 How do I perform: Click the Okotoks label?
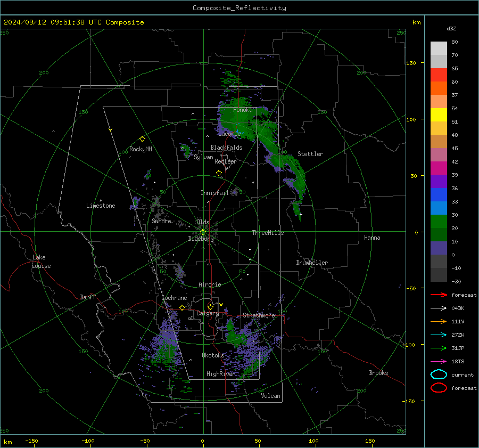coord(213,355)
